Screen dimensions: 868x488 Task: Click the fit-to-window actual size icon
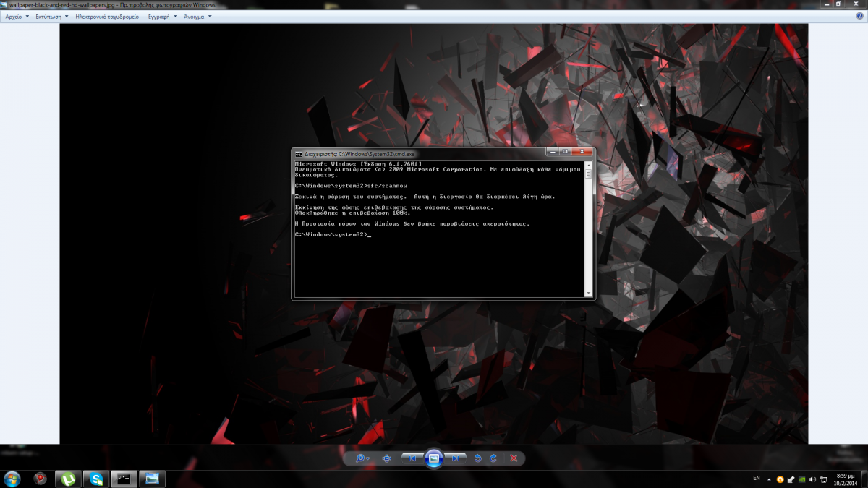coord(387,458)
